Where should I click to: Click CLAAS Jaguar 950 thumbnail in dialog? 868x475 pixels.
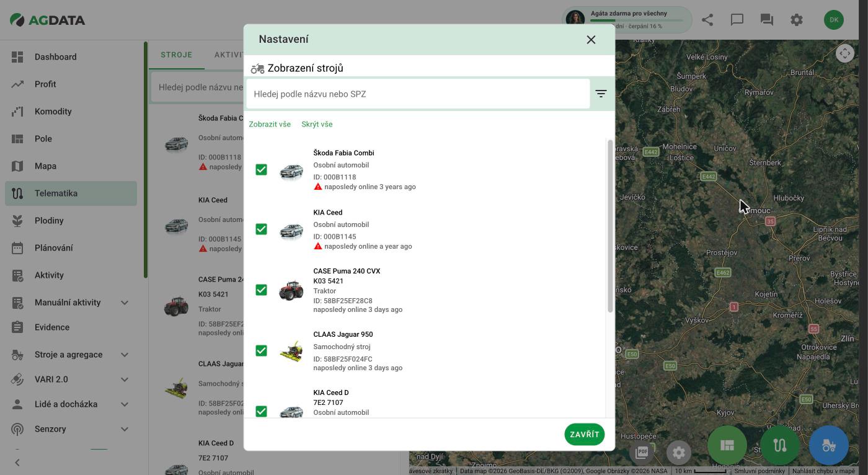(291, 351)
